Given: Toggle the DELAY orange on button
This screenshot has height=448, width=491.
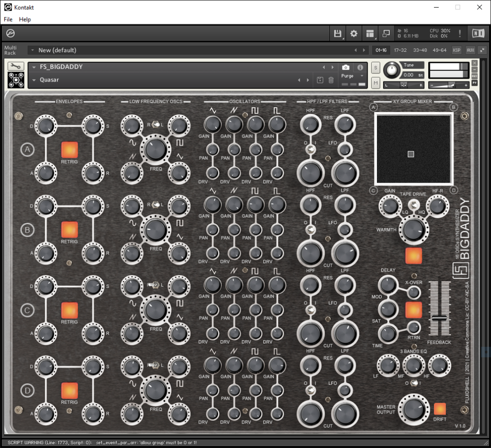Looking at the screenshot, I should tap(413, 310).
